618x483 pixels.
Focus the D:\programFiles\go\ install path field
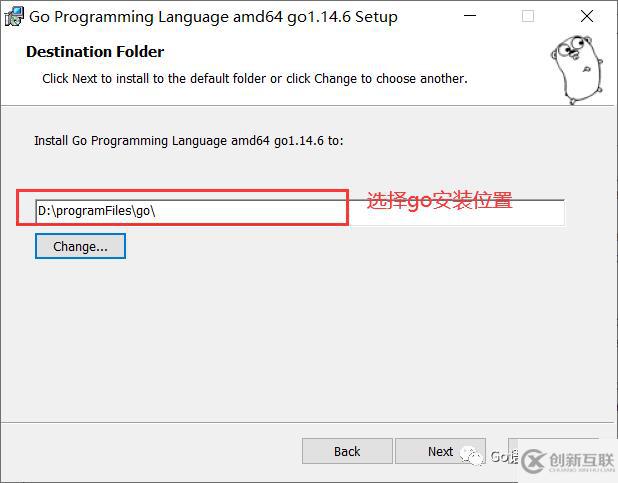[300, 212]
